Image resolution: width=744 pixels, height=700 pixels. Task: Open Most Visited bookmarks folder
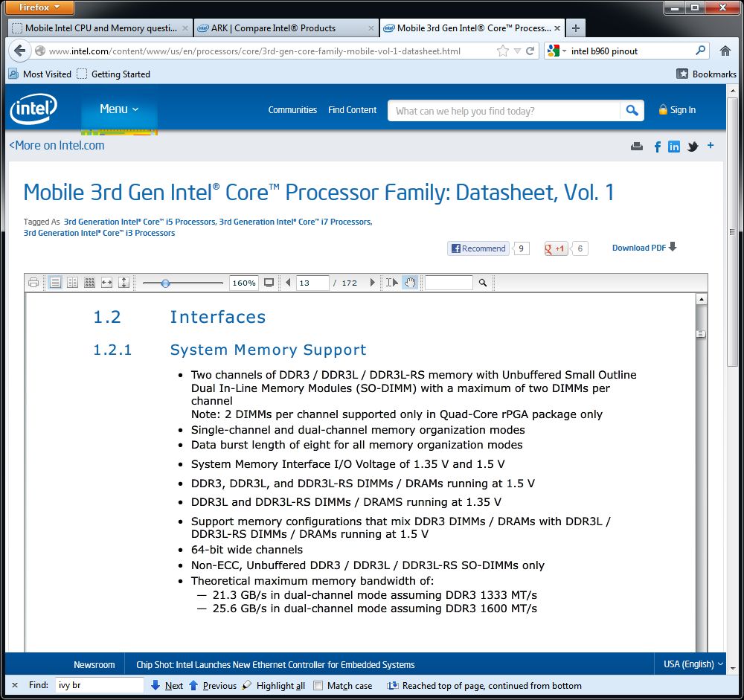[40, 74]
